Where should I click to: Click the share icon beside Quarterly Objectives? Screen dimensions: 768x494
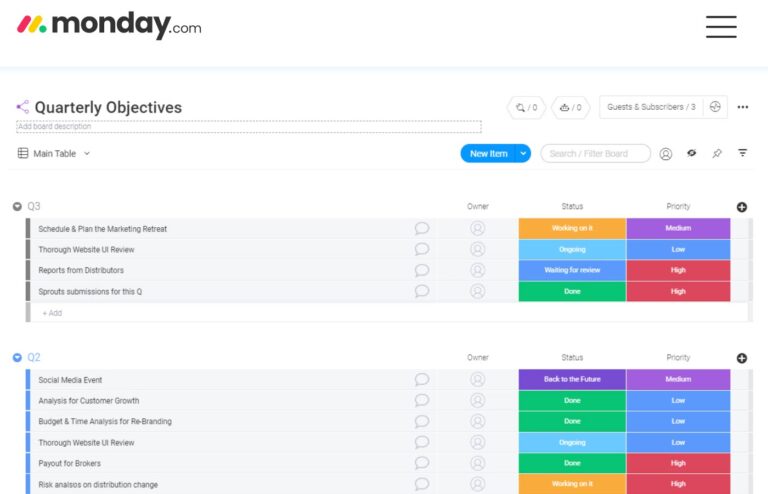pos(22,107)
